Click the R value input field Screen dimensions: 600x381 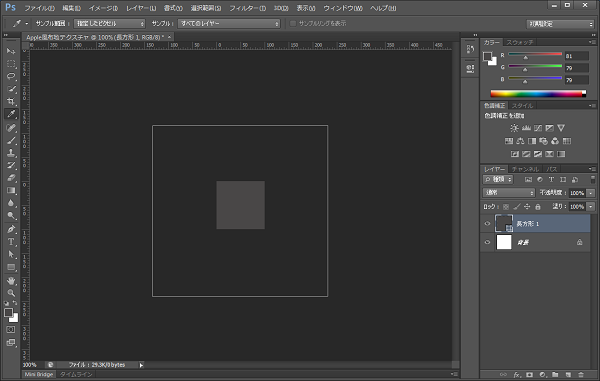577,56
